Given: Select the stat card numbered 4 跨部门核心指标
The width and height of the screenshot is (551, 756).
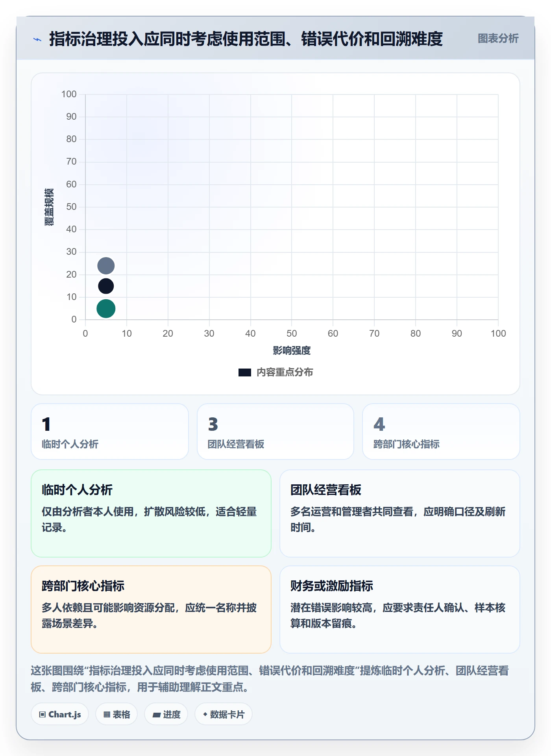Looking at the screenshot, I should point(441,432).
